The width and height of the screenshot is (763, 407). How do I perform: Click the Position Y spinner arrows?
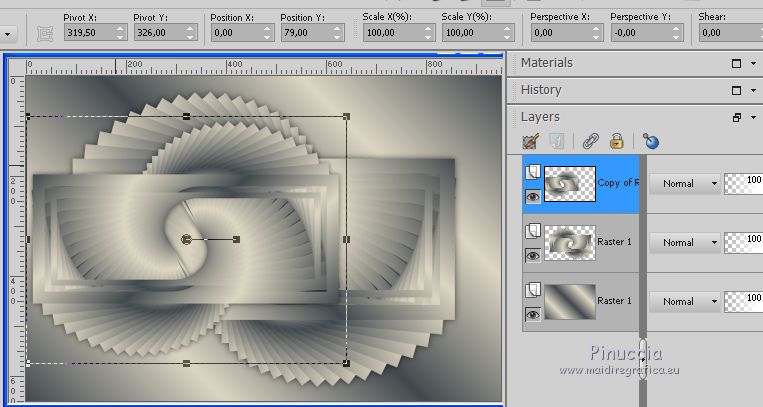pos(338,33)
